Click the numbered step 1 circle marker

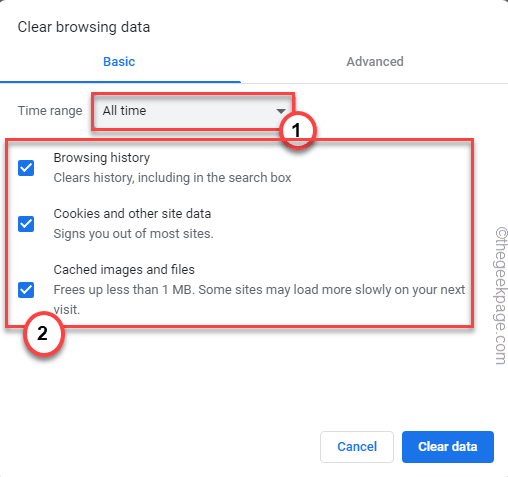pyautogui.click(x=297, y=130)
